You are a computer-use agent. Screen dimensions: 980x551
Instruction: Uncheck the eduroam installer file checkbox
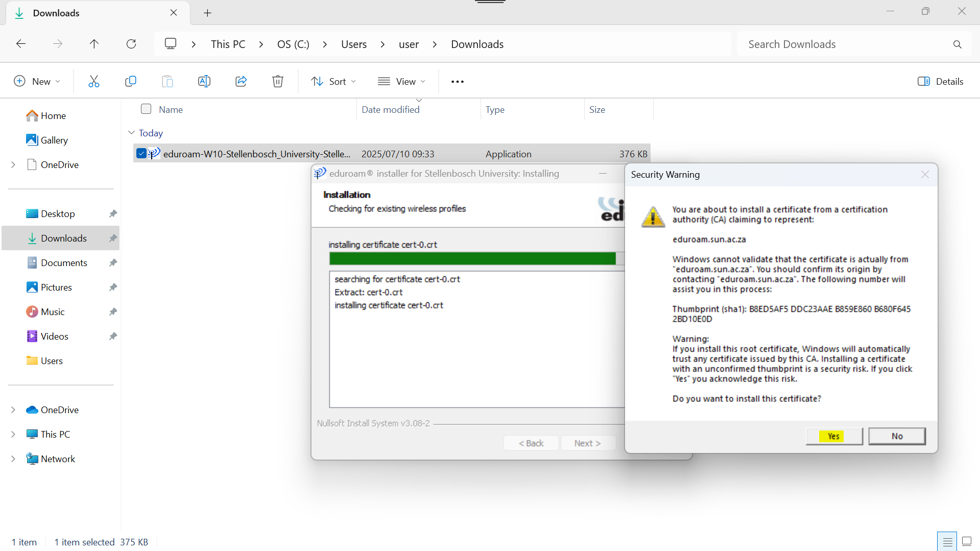pos(141,154)
